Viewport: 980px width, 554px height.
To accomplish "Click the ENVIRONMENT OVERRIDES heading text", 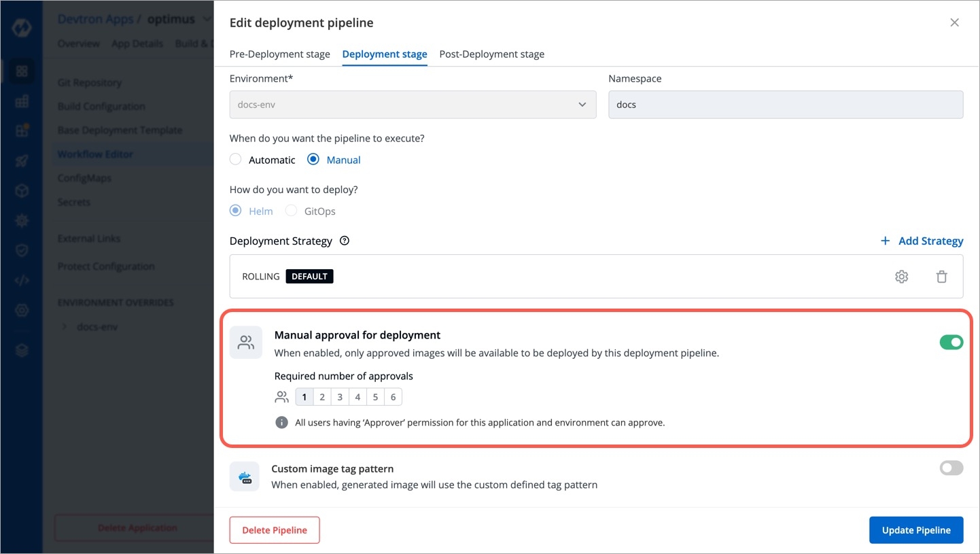I will pos(116,302).
